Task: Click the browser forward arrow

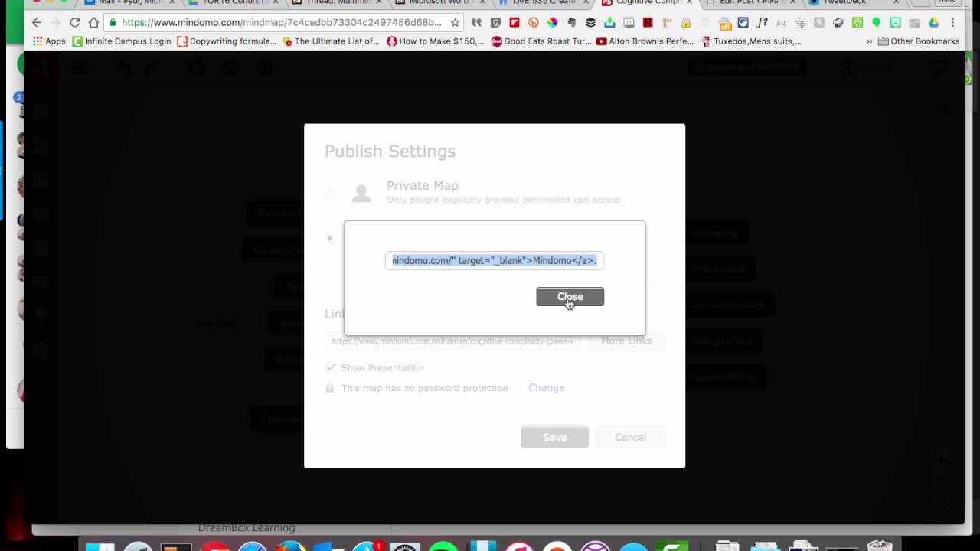Action: pos(55,22)
